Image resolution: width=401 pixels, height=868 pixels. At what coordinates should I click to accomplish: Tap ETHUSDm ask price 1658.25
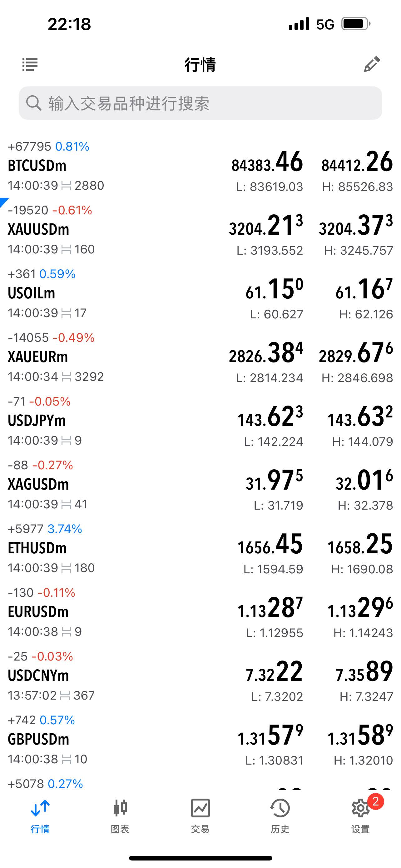click(360, 545)
